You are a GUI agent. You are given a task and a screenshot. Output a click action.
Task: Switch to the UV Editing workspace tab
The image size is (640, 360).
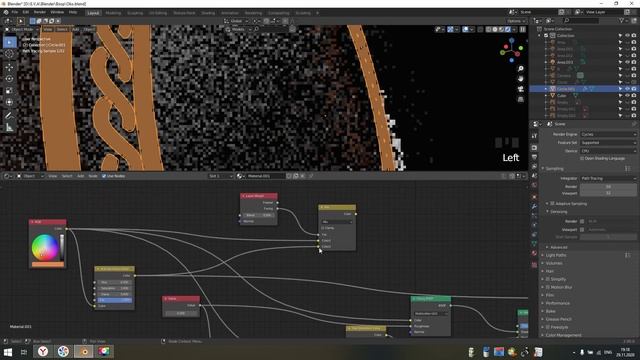[x=158, y=13]
